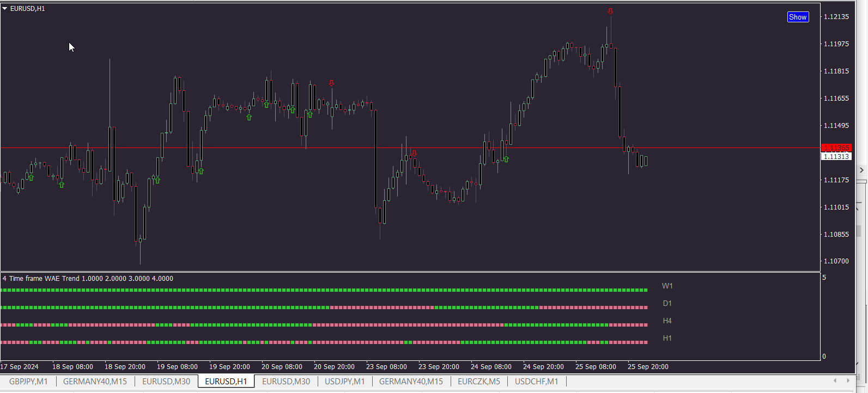Click the 20 Sep 08:00 time label
The height and width of the screenshot is (393, 868).
coord(282,367)
